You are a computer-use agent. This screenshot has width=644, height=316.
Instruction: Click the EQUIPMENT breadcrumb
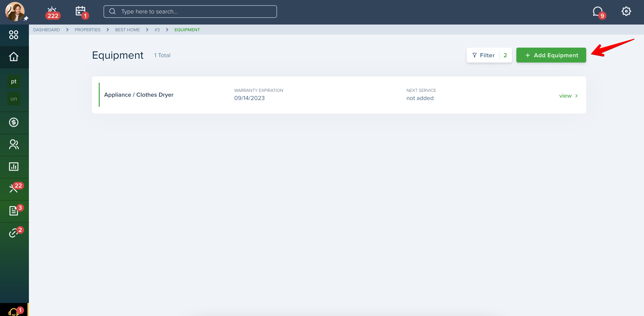point(187,30)
